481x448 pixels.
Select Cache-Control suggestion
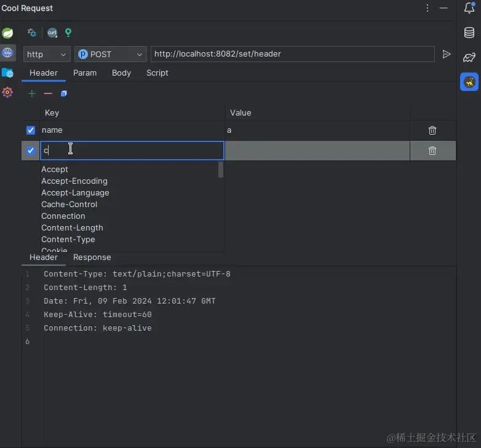pos(69,205)
